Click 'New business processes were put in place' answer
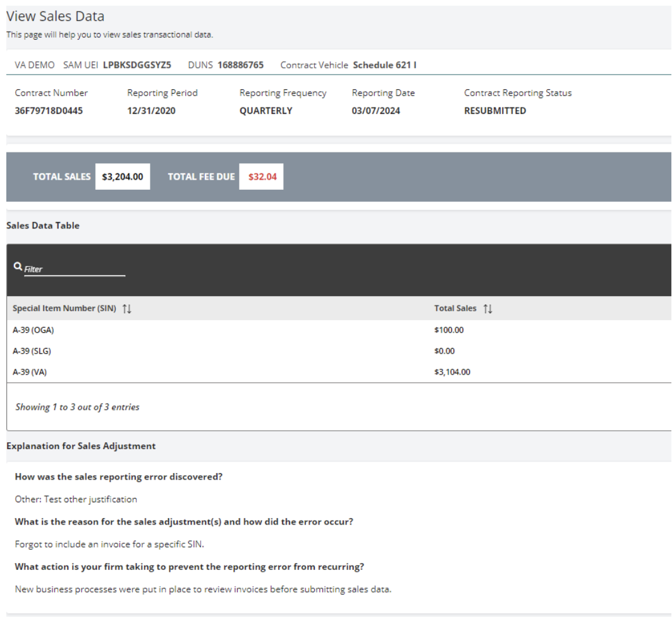 pyautogui.click(x=203, y=590)
